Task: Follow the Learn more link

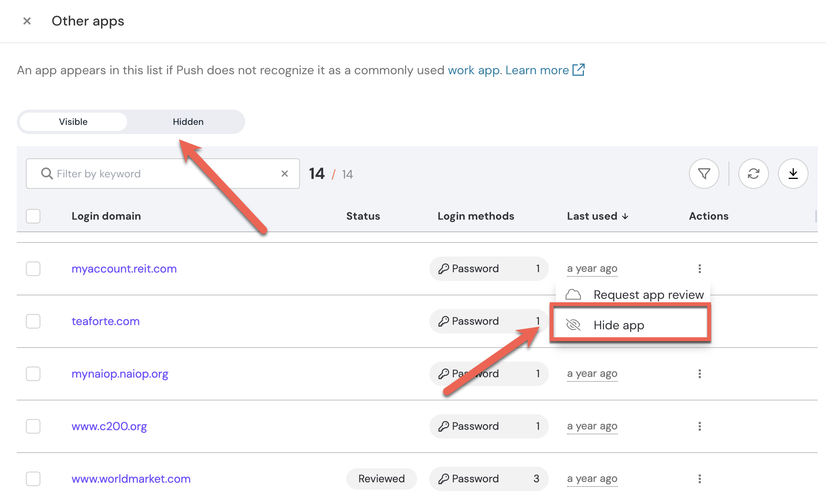Action: pos(537,70)
